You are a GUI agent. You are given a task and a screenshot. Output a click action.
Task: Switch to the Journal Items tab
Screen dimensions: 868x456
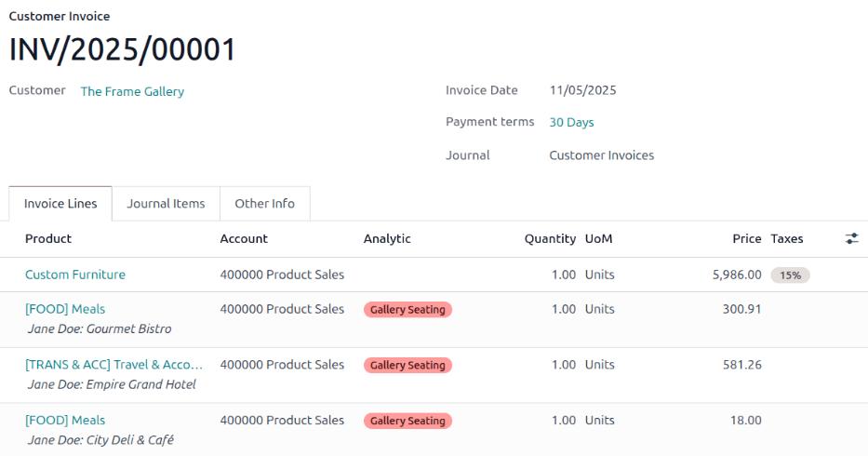166,204
